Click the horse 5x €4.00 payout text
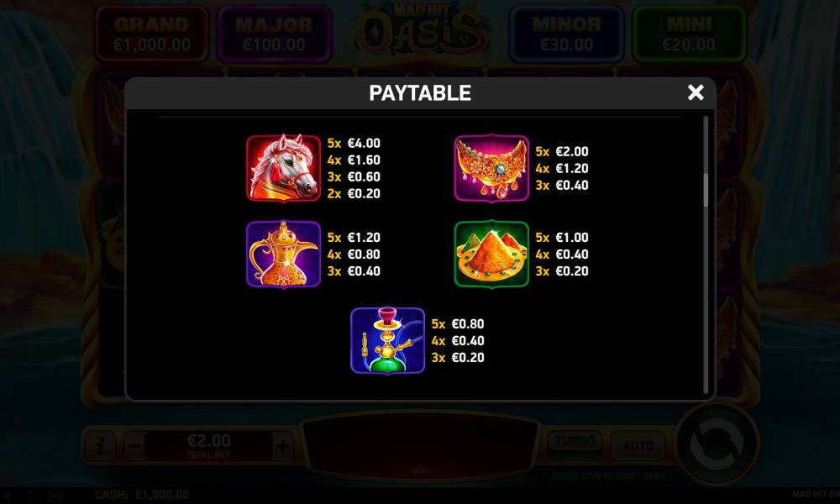Image resolution: width=840 pixels, height=504 pixels. coord(354,143)
